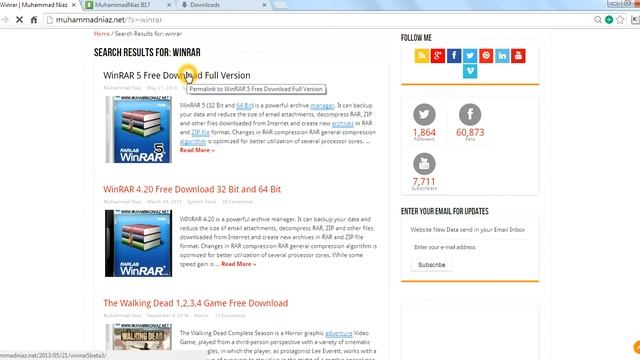640x360 pixels.
Task: Open WinRAR 5 Free Download Full Version post
Action: [x=177, y=76]
